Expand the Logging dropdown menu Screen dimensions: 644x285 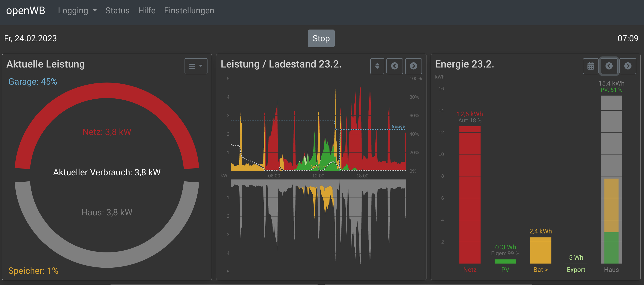(x=77, y=11)
